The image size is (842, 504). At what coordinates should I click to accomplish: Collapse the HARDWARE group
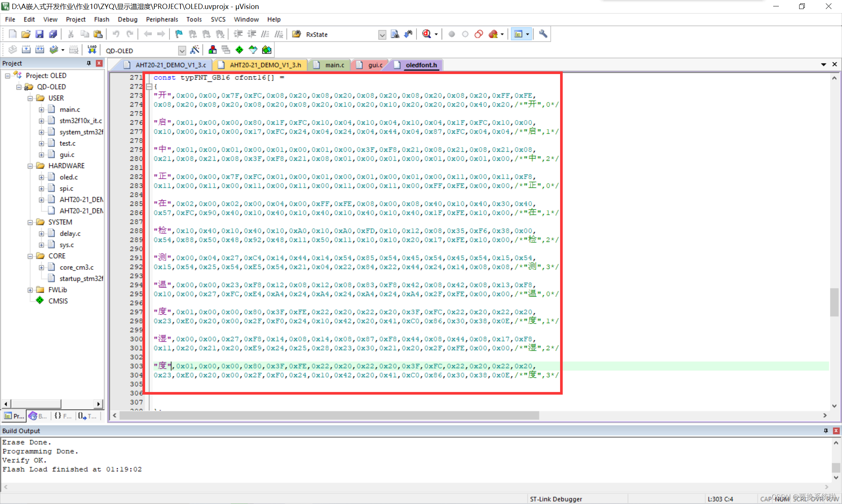tap(30, 166)
